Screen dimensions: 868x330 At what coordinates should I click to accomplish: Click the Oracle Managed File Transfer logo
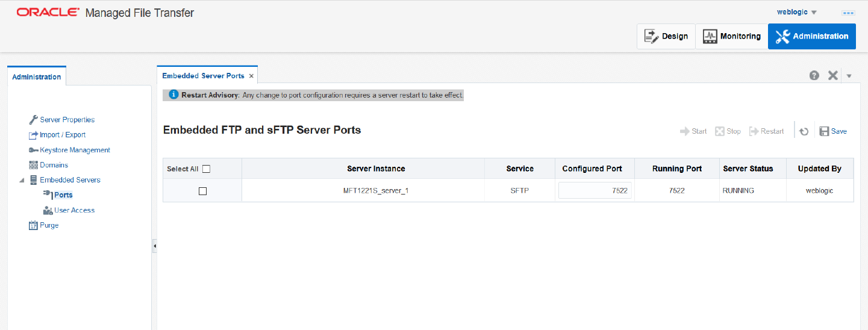pos(105,12)
